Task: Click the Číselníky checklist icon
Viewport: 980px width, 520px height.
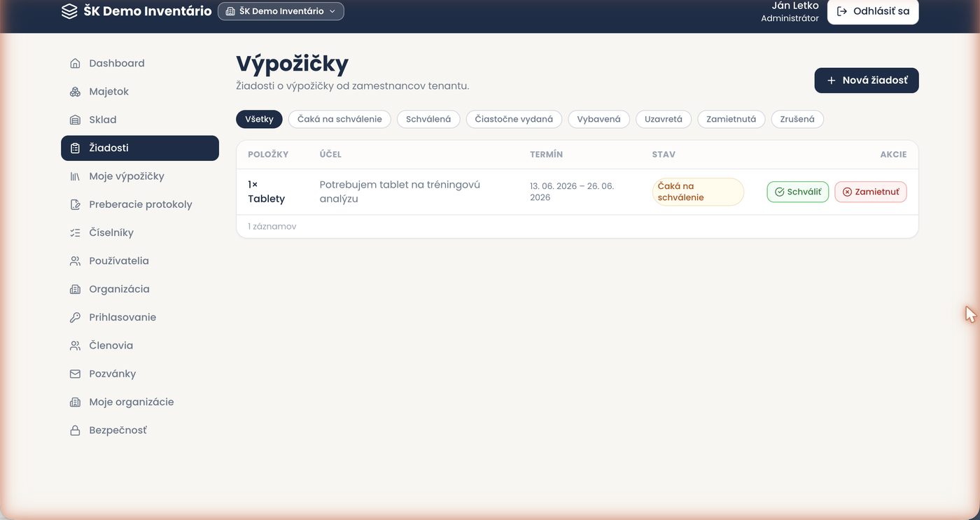Action: pos(75,233)
